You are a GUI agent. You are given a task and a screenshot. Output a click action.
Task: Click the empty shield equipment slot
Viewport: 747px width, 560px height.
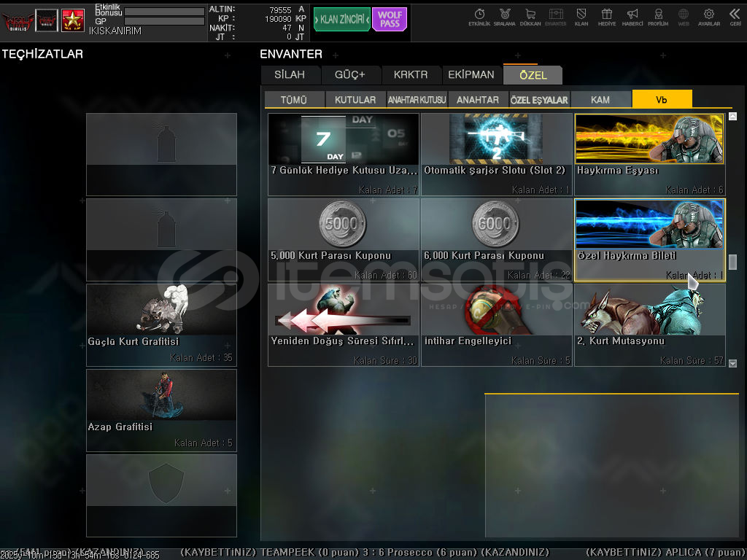tap(161, 496)
